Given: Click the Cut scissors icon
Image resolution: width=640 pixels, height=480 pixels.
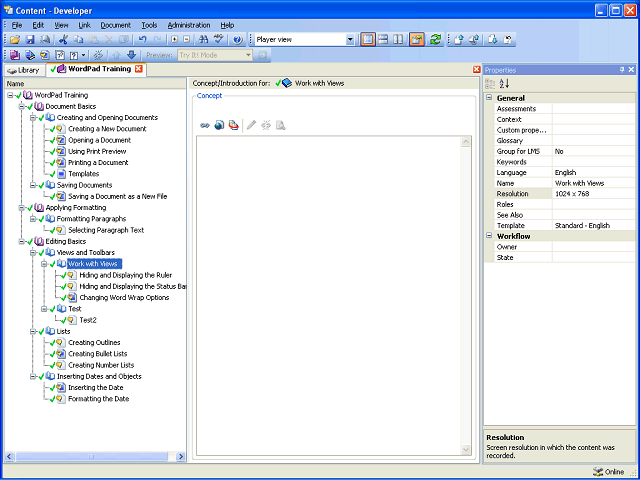Looking at the screenshot, I should click(63, 40).
